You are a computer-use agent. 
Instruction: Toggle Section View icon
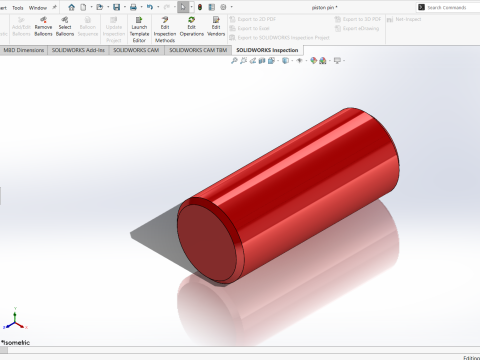click(x=262, y=61)
